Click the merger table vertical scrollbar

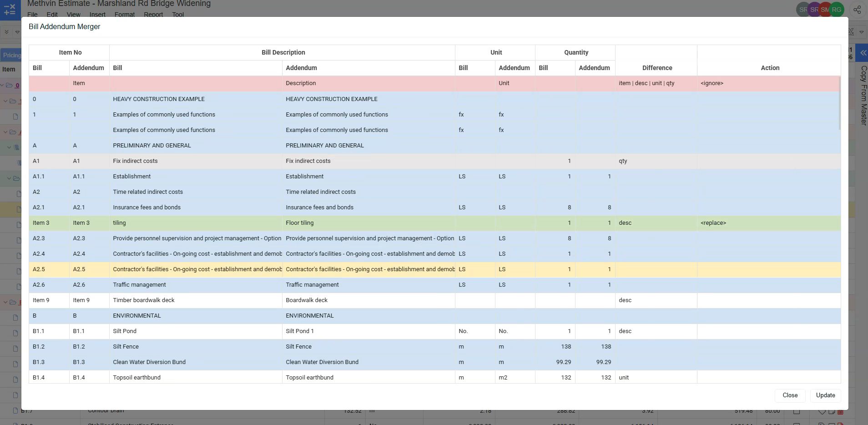pyautogui.click(x=839, y=105)
